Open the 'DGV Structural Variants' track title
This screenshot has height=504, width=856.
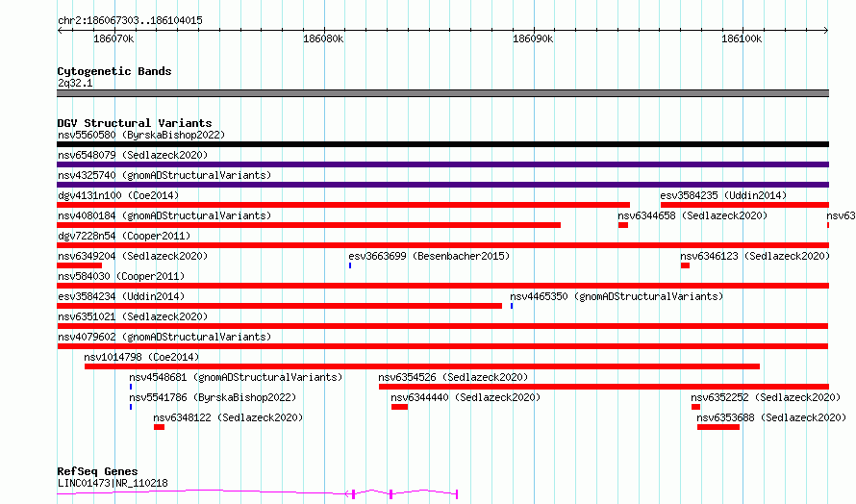(x=135, y=123)
